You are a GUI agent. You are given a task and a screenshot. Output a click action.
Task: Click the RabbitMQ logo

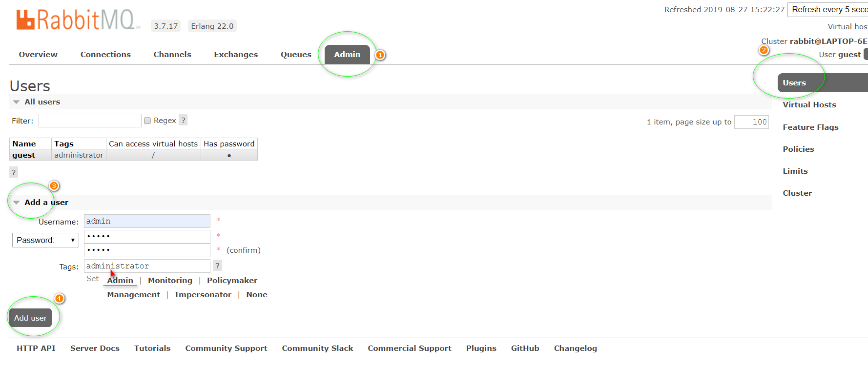tap(77, 20)
